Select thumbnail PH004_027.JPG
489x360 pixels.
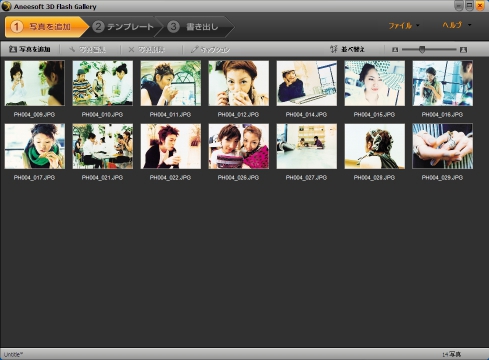307,146
